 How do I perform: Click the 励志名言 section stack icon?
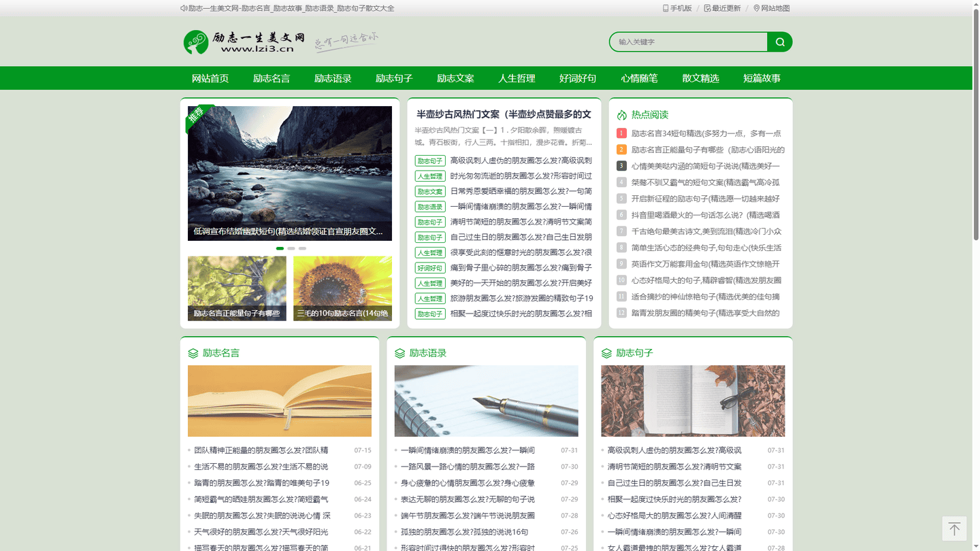click(193, 353)
